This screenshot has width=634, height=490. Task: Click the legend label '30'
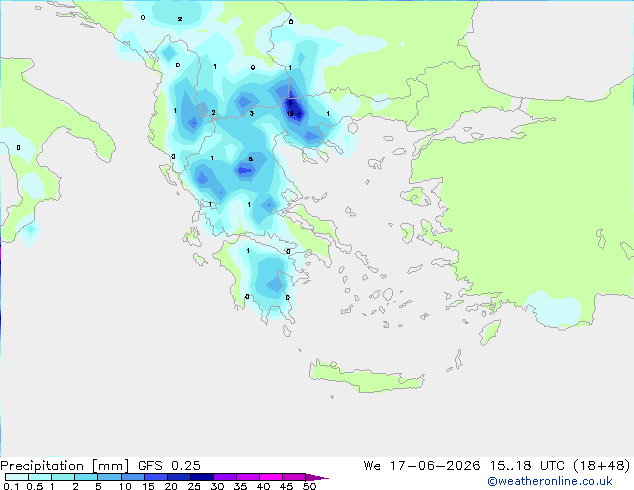click(217, 486)
